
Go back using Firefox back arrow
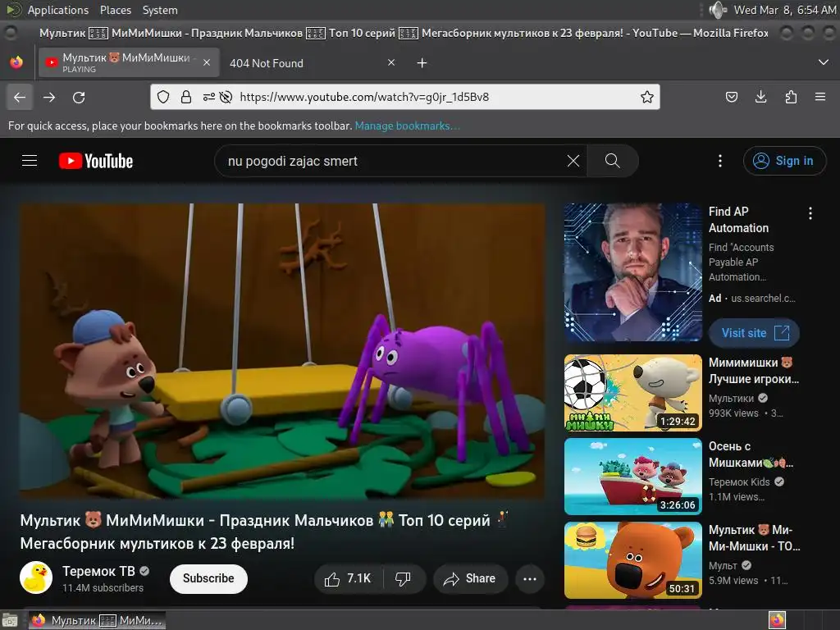pyautogui.click(x=20, y=97)
